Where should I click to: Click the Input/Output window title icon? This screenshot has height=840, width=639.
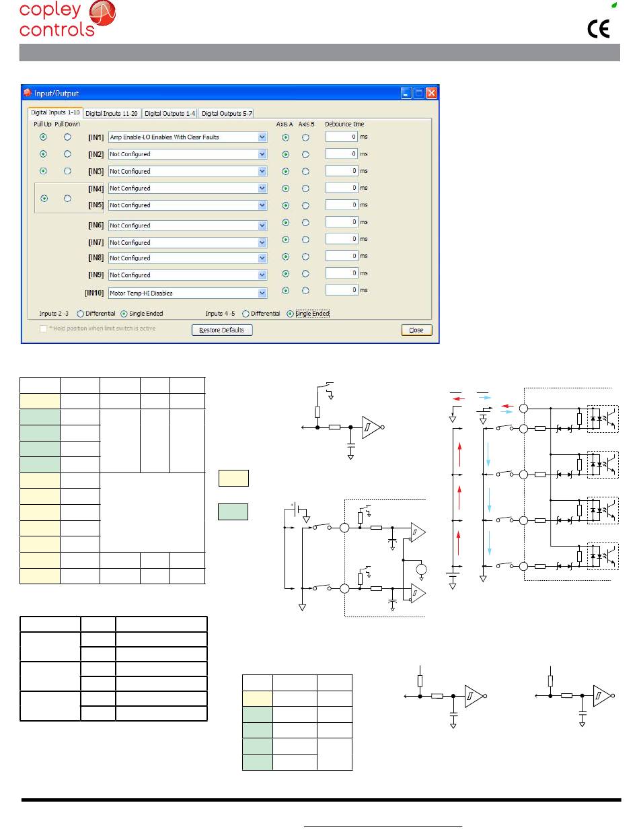[28, 93]
